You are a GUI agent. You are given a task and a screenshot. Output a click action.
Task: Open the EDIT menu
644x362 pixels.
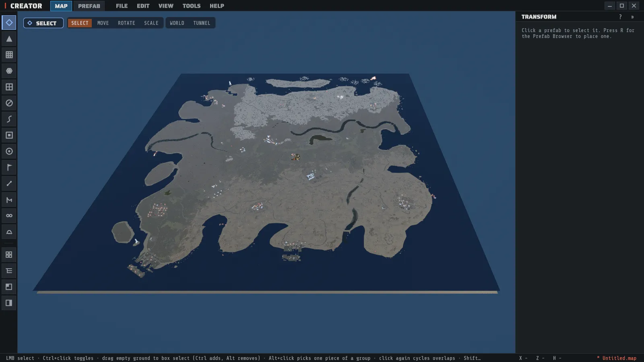click(x=143, y=6)
